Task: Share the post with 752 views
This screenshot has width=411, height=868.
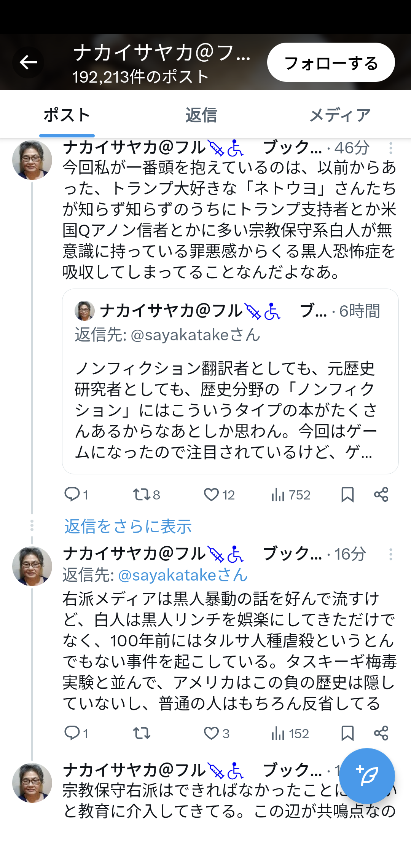Action: pos(381,495)
